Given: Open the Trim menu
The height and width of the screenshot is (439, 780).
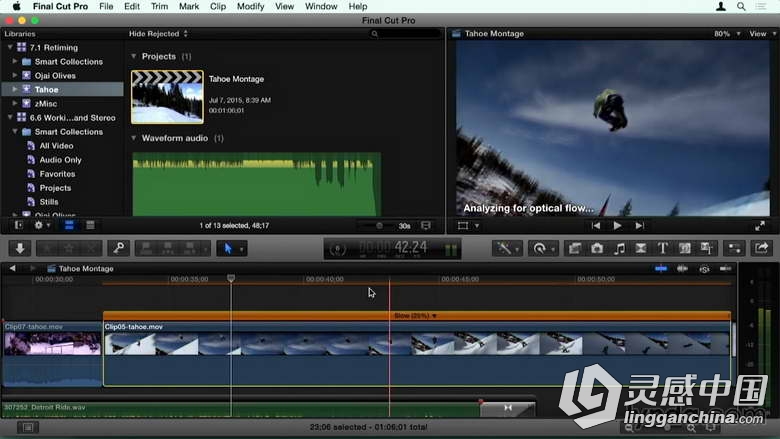Looking at the screenshot, I should click(x=159, y=6).
